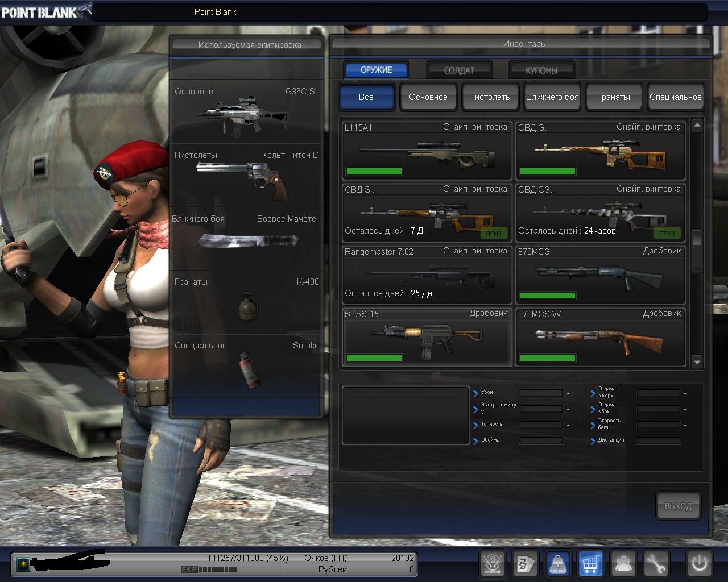Viewport: 728px width, 582px height.
Task: Select the SPAS-15 shotgun card
Action: (x=427, y=337)
